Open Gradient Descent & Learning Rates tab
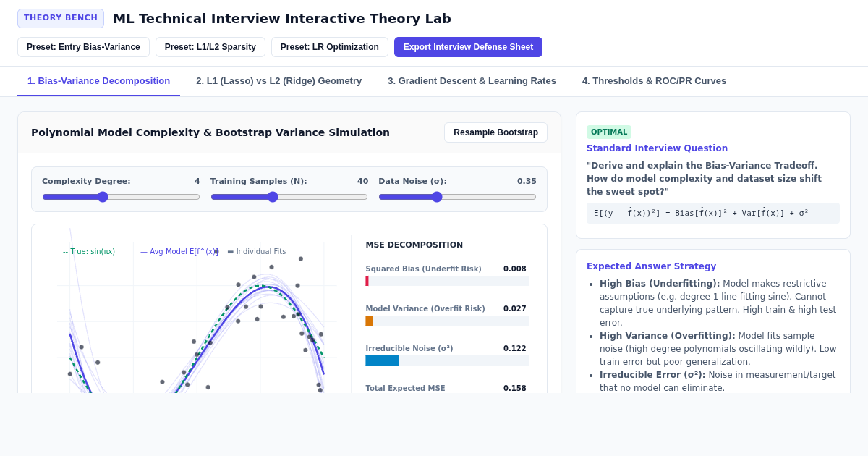 (472, 81)
